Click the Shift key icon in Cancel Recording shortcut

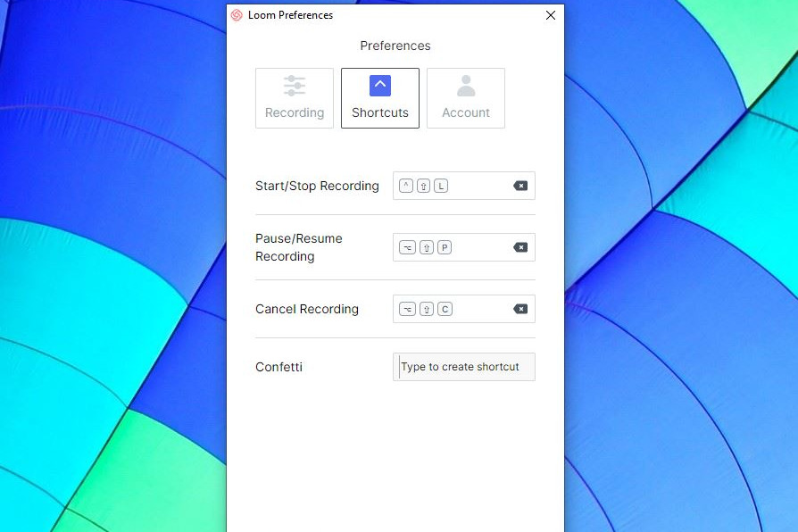[427, 309]
